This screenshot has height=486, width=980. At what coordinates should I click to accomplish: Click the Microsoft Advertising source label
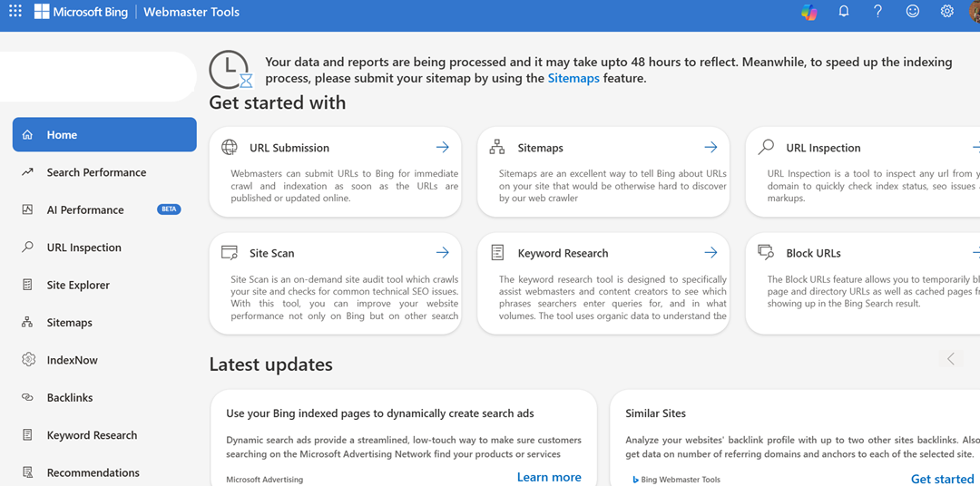click(x=264, y=480)
